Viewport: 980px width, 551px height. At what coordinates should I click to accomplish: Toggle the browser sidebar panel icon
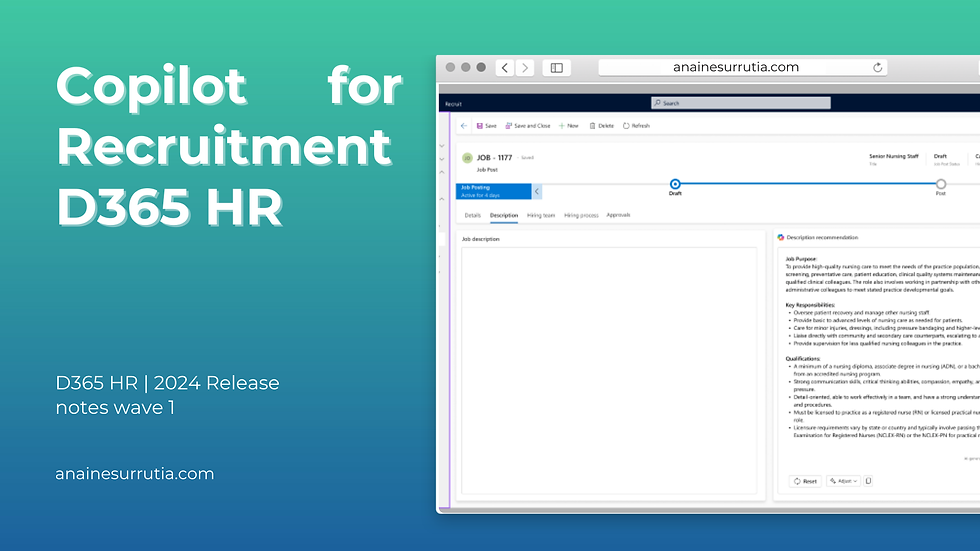pyautogui.click(x=556, y=67)
